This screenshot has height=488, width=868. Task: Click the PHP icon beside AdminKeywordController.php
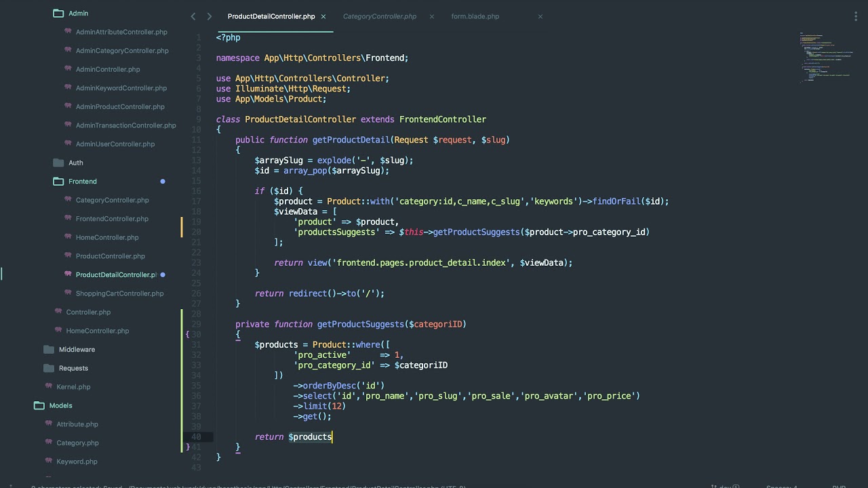pos(68,88)
